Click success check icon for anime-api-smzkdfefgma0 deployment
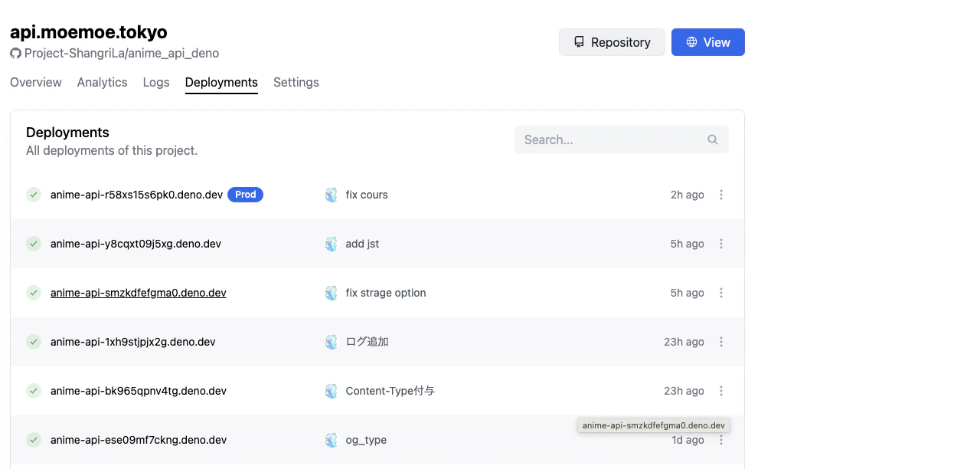Image resolution: width=980 pixels, height=469 pixels. click(x=34, y=293)
